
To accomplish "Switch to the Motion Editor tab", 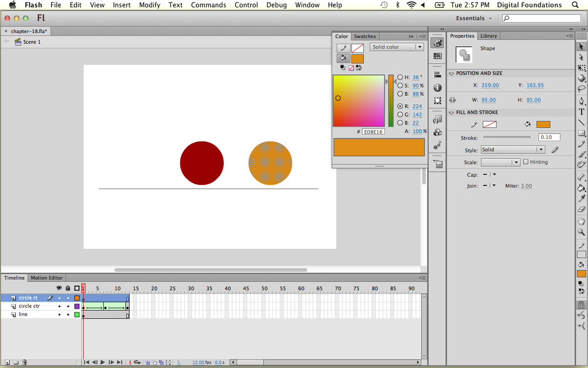I will coord(47,278).
